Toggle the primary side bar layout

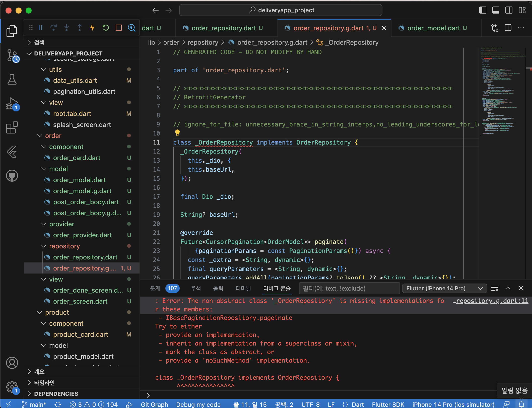[483, 10]
